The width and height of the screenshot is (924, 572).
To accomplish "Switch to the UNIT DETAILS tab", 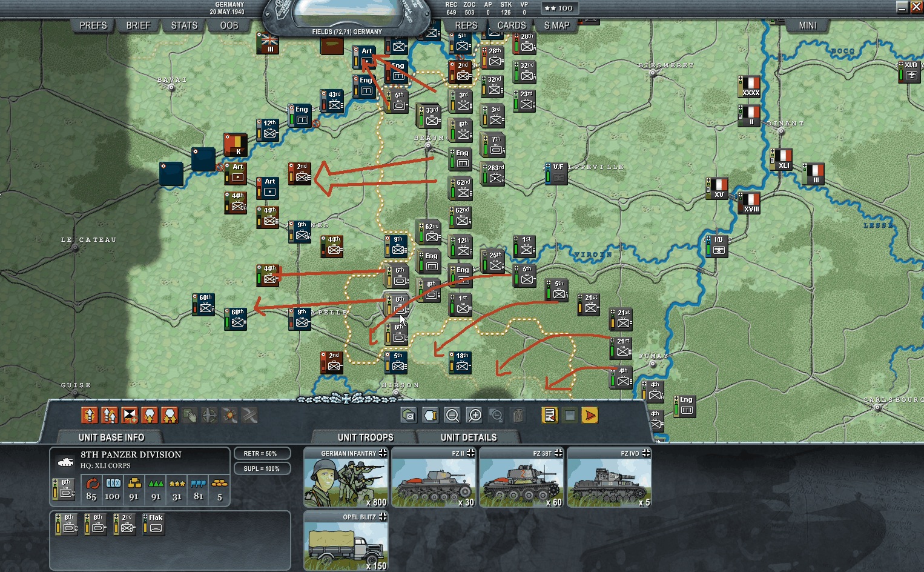I will pyautogui.click(x=469, y=437).
